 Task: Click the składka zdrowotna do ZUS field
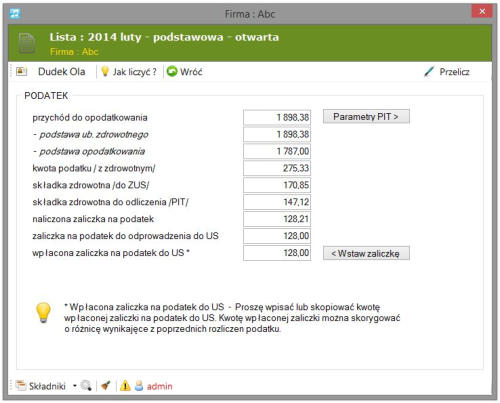[x=277, y=185]
